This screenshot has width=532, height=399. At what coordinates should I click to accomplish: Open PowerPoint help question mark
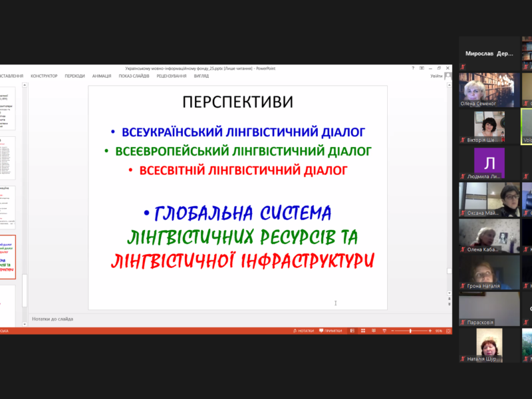pyautogui.click(x=413, y=68)
